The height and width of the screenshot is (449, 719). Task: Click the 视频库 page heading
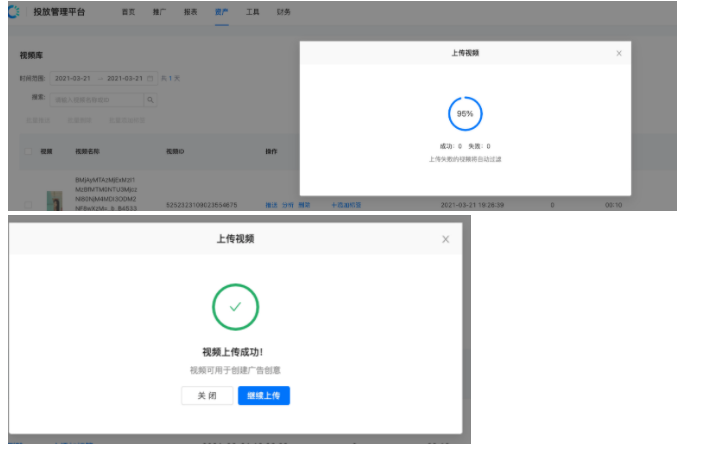coord(31,55)
